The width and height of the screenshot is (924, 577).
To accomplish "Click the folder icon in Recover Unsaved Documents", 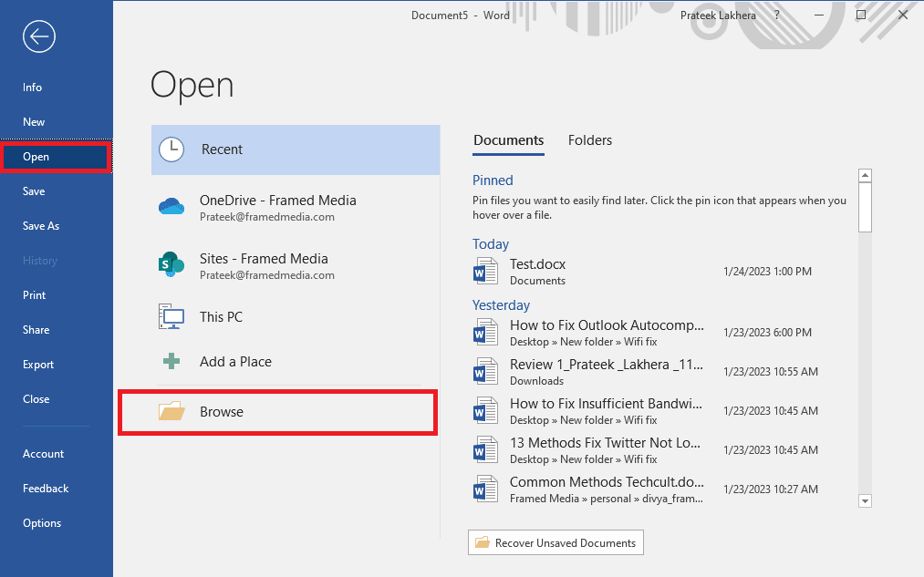I will pos(482,542).
